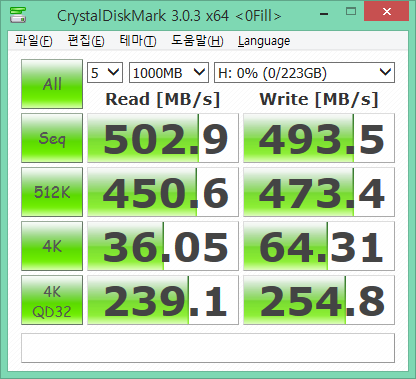
Task: Minimize the CrystalDiskMark window
Action: [324, 13]
